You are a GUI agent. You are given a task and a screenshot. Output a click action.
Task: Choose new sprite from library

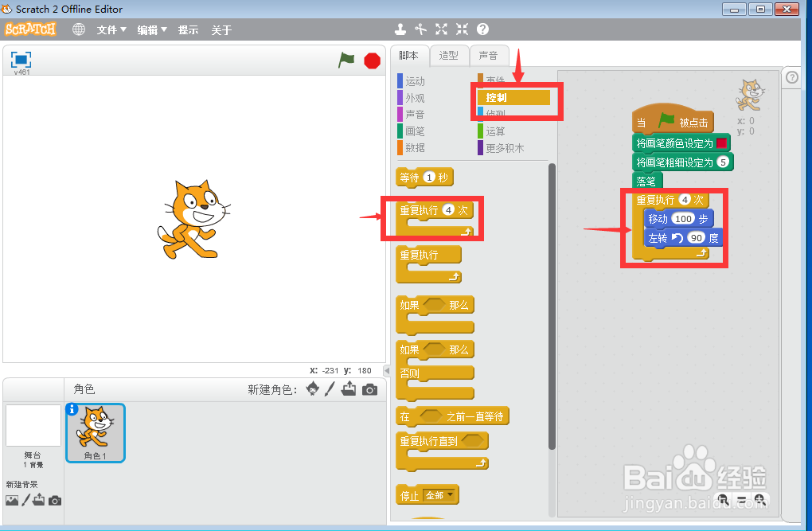pos(312,389)
